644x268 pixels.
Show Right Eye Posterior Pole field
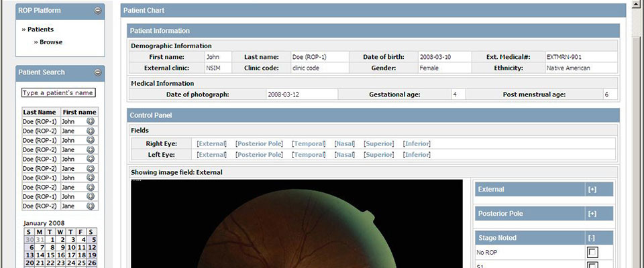[x=259, y=143]
